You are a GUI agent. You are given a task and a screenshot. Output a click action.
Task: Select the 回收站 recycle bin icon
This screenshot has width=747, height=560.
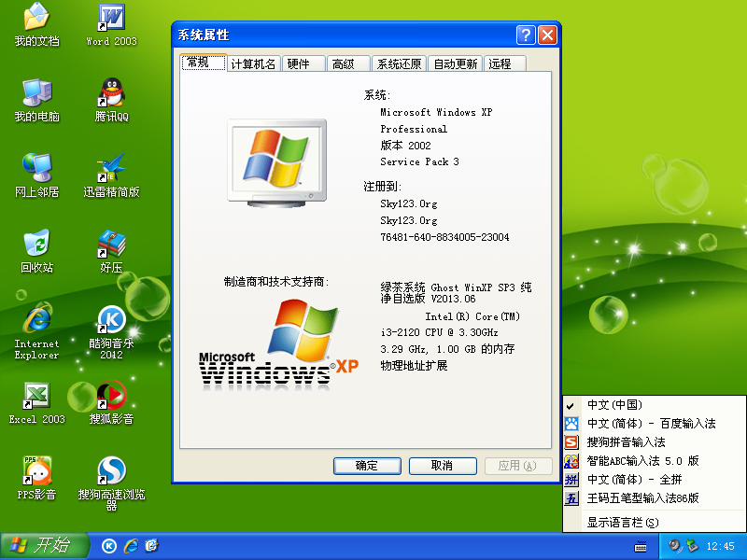click(x=36, y=251)
